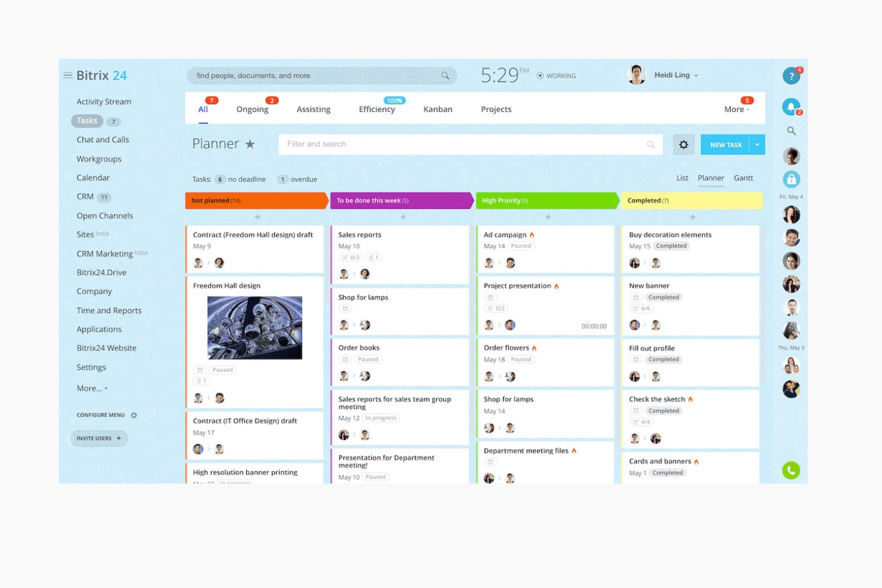Viewport: 882px width, 588px height.
Task: Click the 6/6 checklist on New banner card
Action: coord(641,308)
